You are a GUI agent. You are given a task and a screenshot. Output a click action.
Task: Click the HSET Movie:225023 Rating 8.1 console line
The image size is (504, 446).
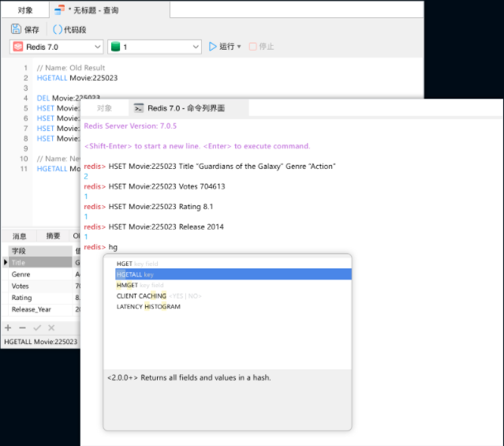(x=148, y=207)
